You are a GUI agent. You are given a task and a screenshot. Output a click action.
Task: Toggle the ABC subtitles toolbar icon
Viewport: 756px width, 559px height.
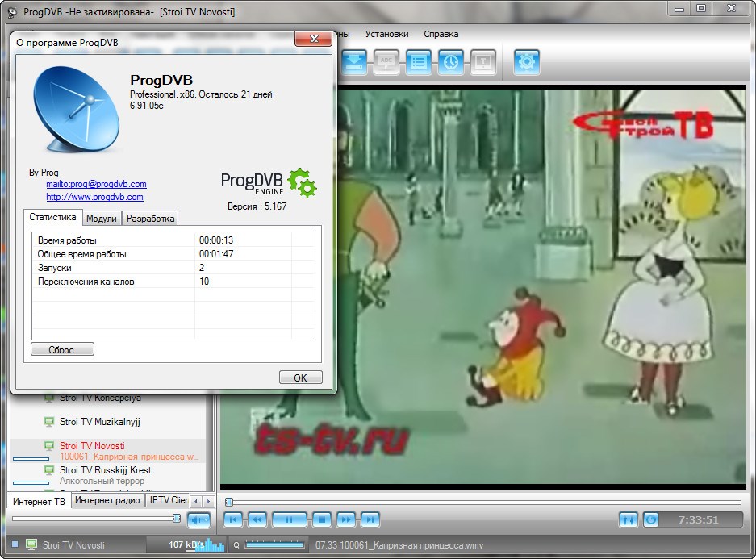[x=386, y=62]
